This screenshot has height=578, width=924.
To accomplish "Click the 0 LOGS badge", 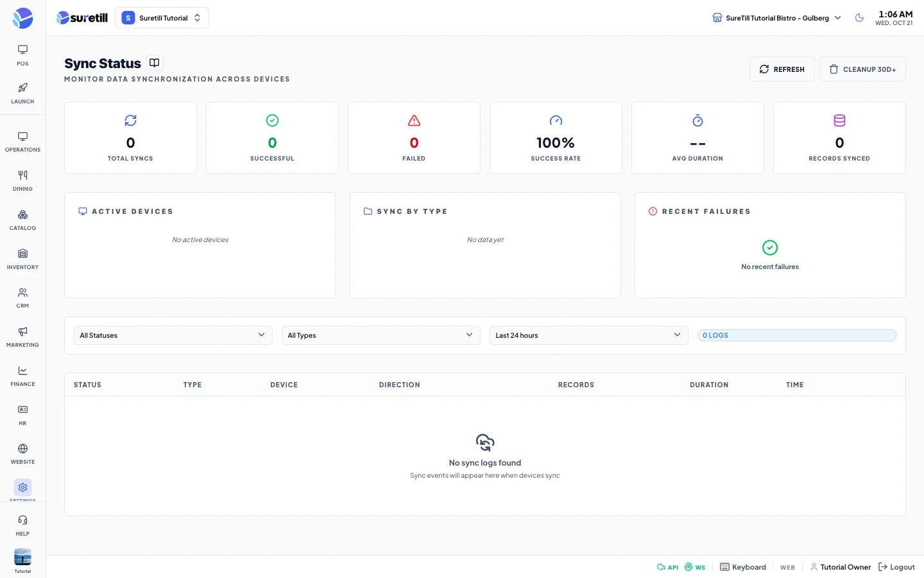I will [797, 335].
